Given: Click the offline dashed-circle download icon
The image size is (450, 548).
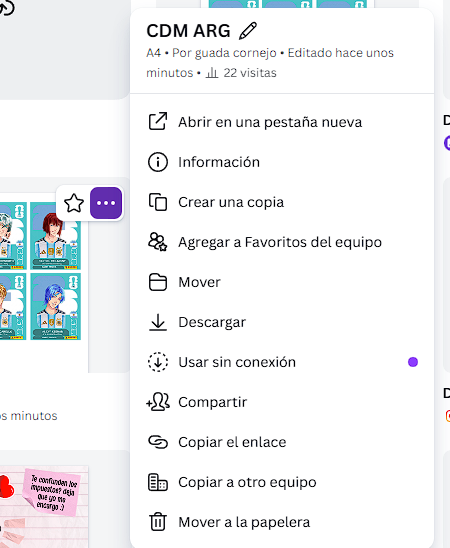Looking at the screenshot, I should pos(158,362).
